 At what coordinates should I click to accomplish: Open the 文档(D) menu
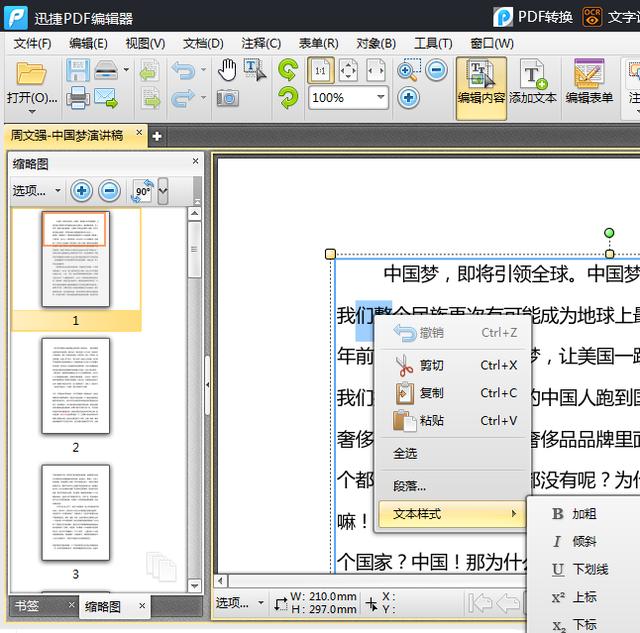(203, 43)
